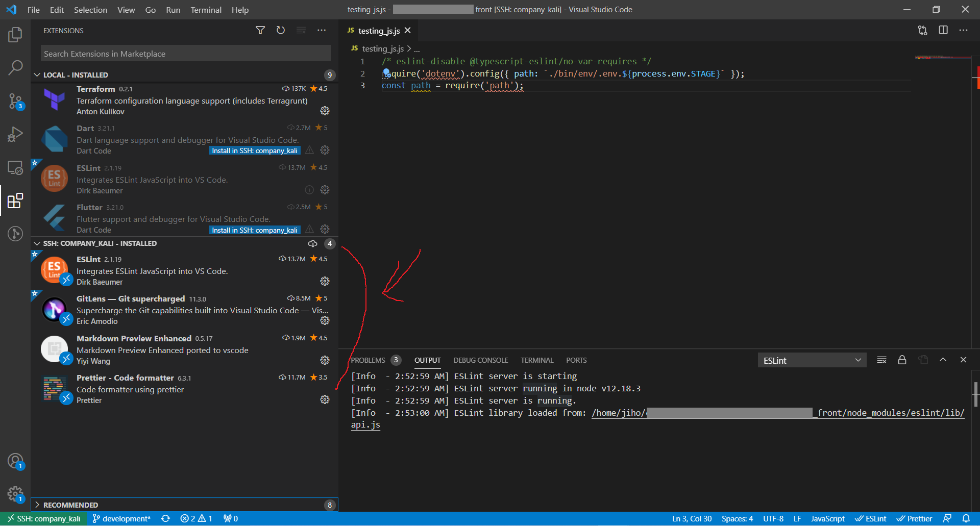Switch to the PROBLEMS tab
The height and width of the screenshot is (526, 980).
click(x=369, y=360)
